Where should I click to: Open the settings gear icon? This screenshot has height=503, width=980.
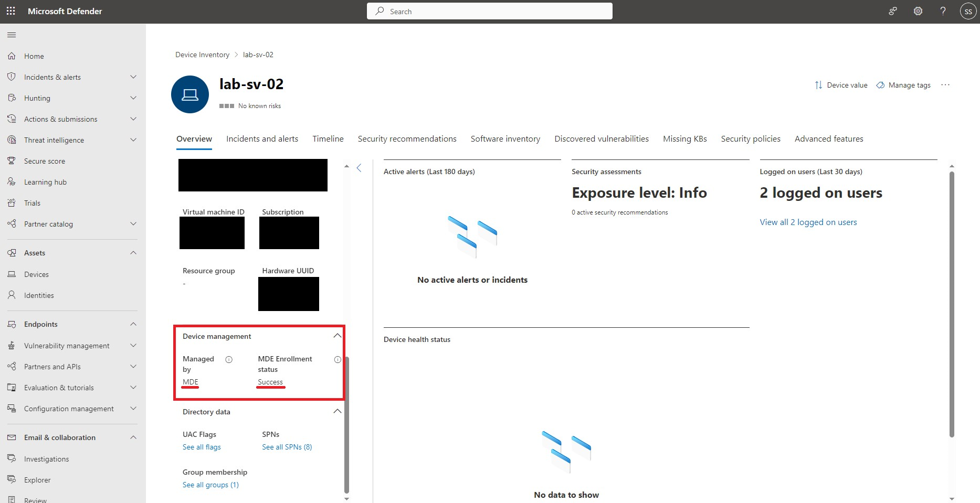point(918,11)
